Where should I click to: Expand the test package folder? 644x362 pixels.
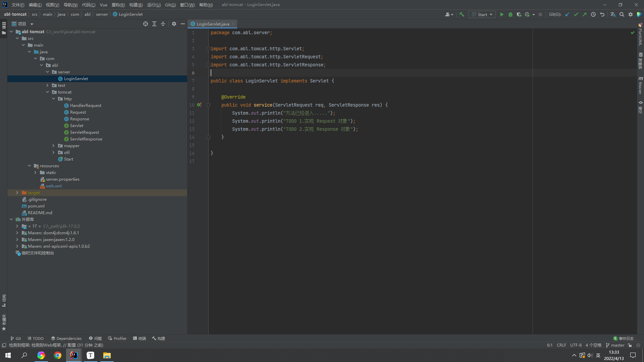tap(48, 85)
